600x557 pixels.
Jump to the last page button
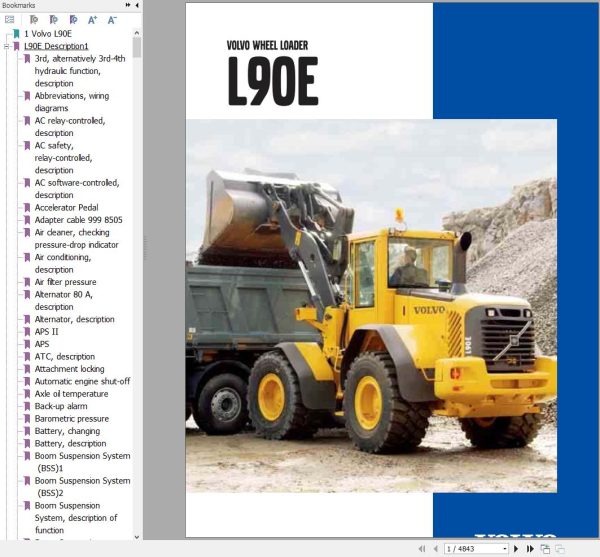pos(530,549)
